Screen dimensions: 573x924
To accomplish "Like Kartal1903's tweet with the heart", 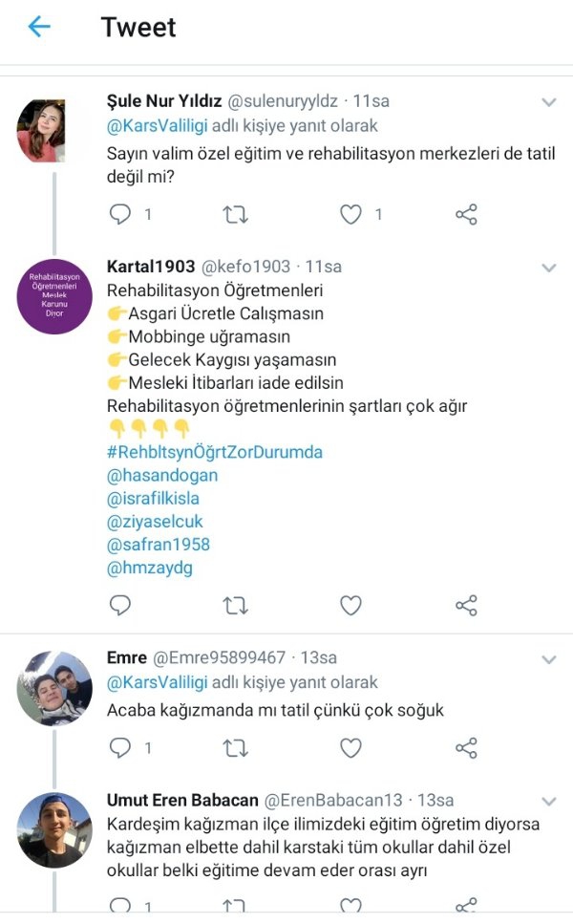I will 350,606.
